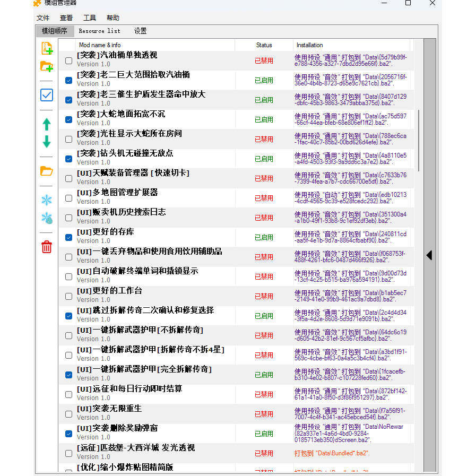Click the blue check-all toolbar icon

(x=47, y=95)
